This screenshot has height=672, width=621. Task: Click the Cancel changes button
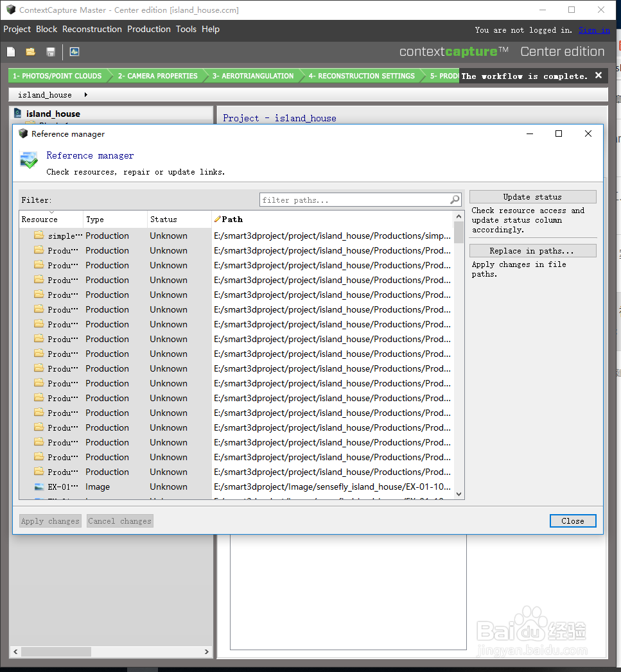[x=119, y=521]
